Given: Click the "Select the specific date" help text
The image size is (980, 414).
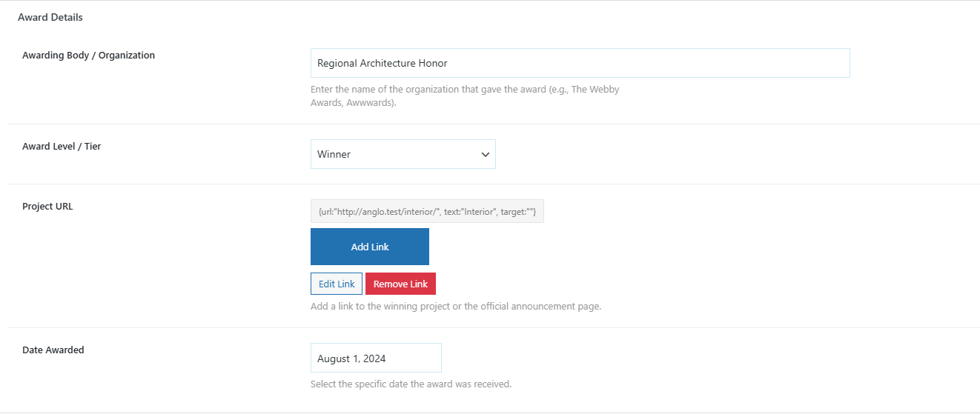Looking at the screenshot, I should point(411,384).
